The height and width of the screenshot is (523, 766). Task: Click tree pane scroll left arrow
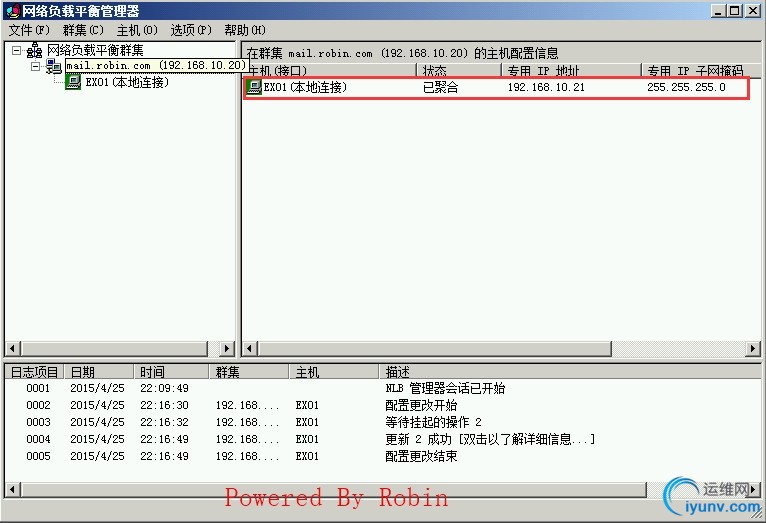click(12, 349)
